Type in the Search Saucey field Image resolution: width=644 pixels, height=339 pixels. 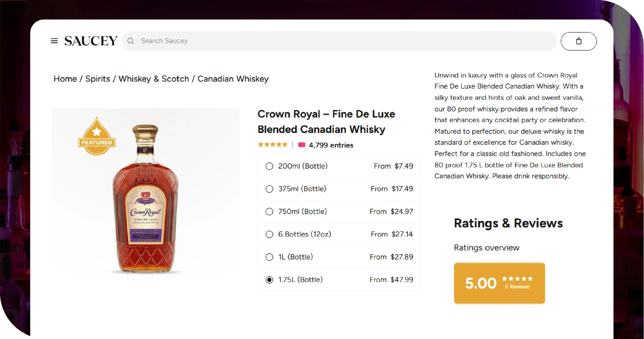334,41
